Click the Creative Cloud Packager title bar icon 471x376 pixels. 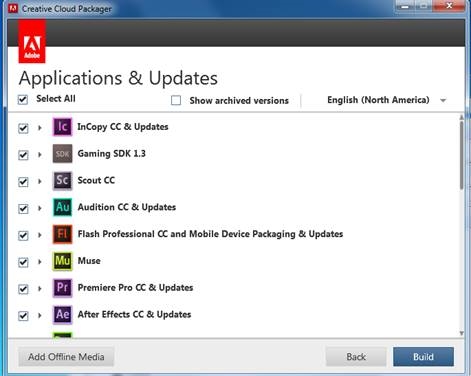coord(13,8)
